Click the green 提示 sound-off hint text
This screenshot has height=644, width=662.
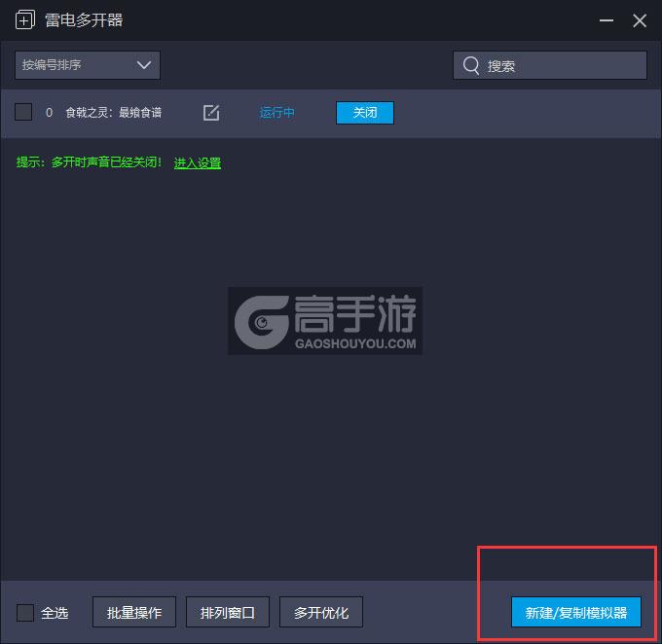click(x=89, y=162)
